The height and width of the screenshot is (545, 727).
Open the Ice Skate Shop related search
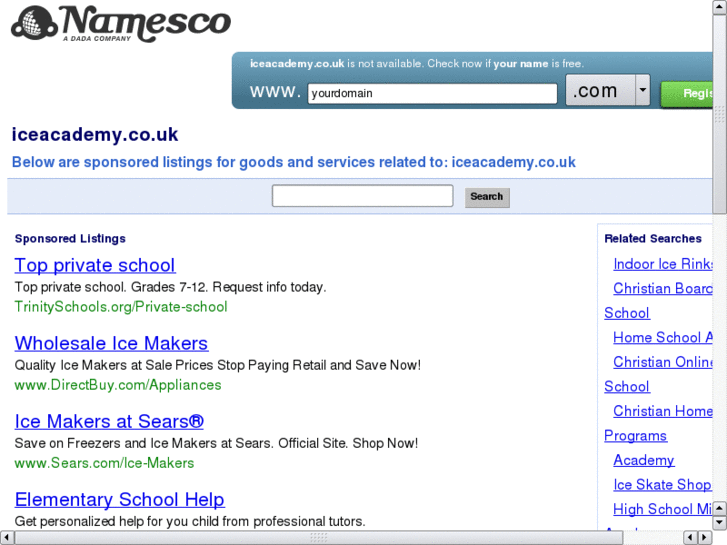click(662, 485)
